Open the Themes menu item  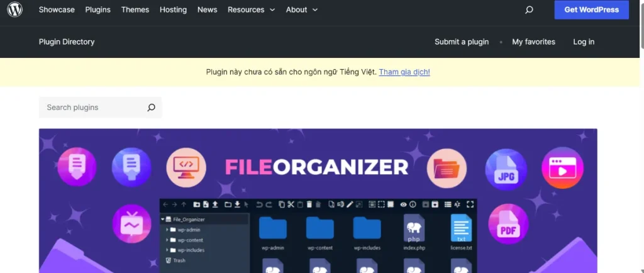pyautogui.click(x=135, y=9)
